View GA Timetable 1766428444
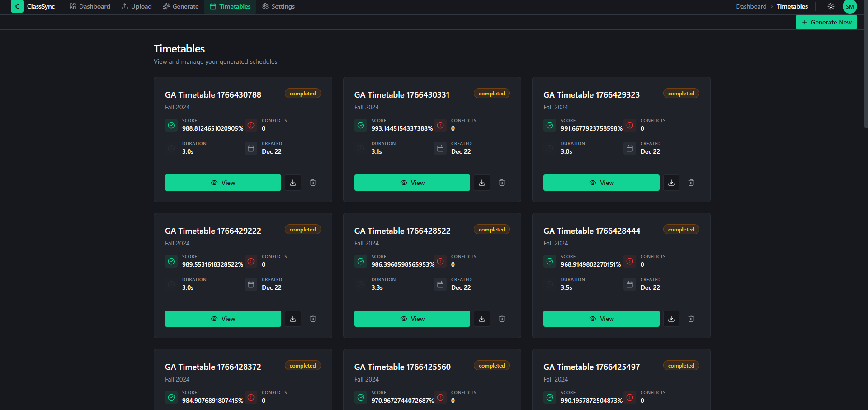868x410 pixels. click(x=601, y=319)
